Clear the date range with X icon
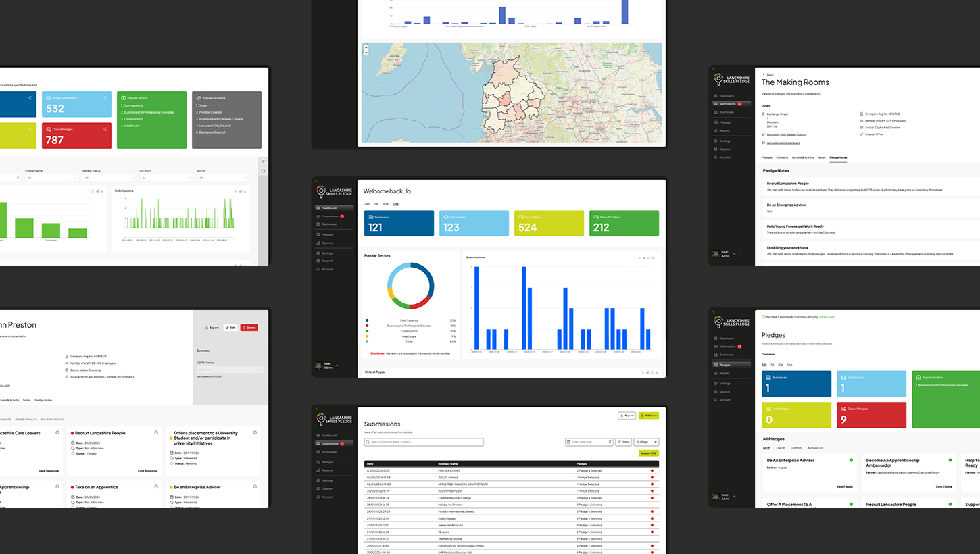The image size is (980, 554). (609, 442)
